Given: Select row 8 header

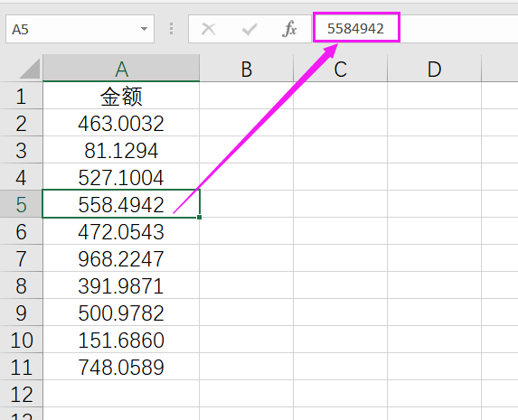Looking at the screenshot, I should (x=21, y=285).
